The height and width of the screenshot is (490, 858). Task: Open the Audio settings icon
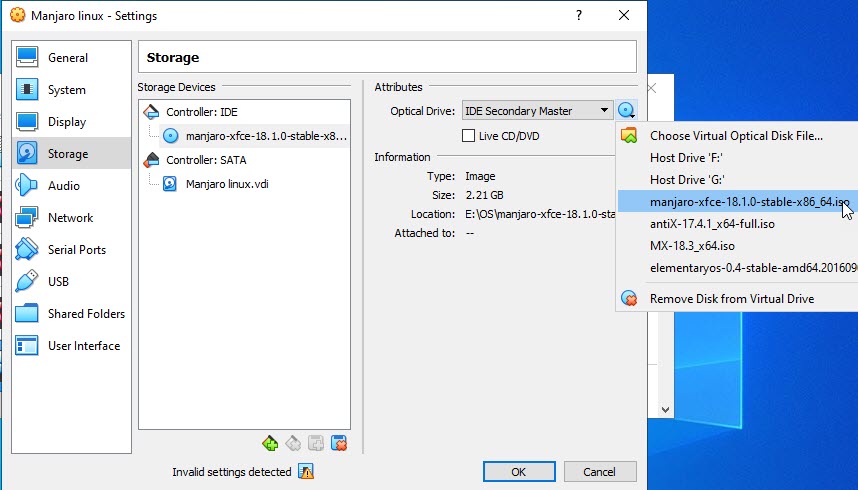(x=27, y=186)
